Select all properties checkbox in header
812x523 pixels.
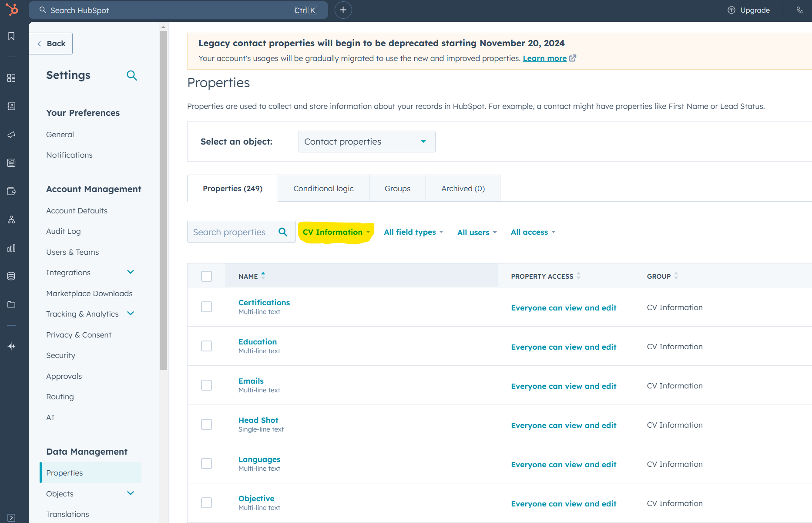pos(207,276)
